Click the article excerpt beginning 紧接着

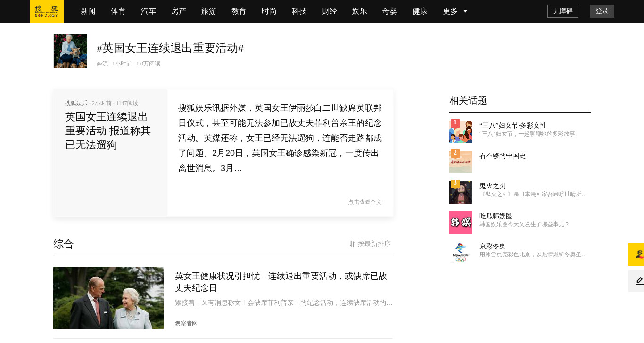pyautogui.click(x=284, y=302)
